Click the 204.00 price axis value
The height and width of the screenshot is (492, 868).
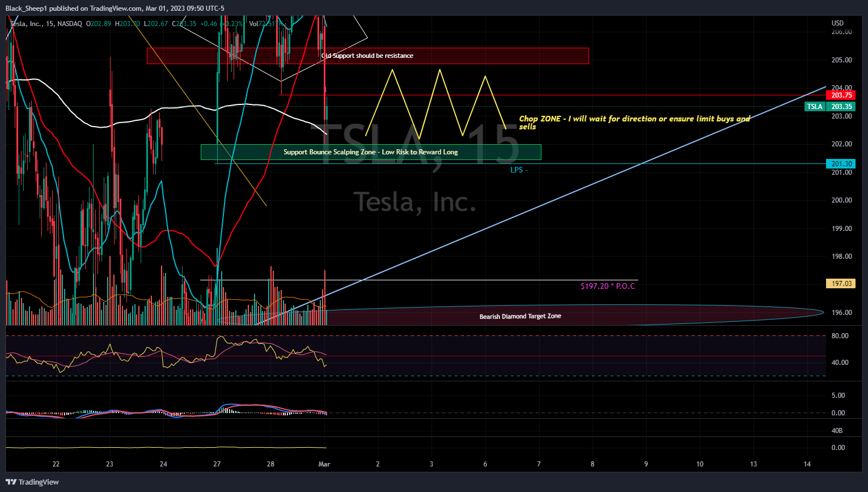coord(841,88)
